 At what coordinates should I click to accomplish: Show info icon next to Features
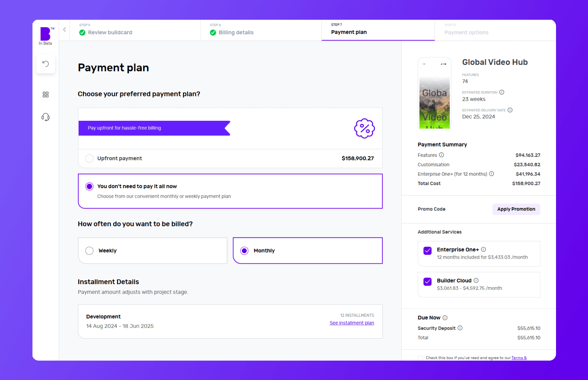[x=441, y=155]
